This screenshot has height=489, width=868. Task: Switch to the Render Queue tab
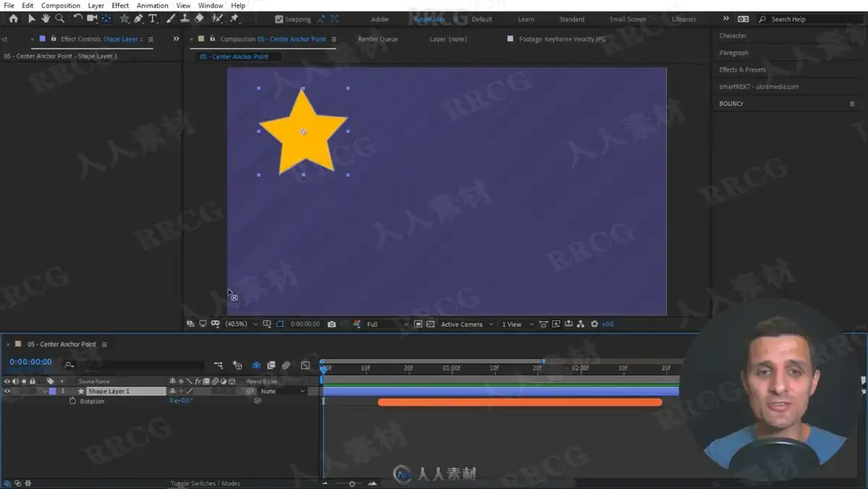(x=378, y=39)
